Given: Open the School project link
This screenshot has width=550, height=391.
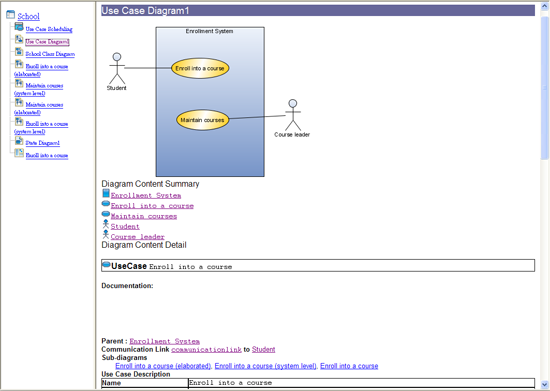Looking at the screenshot, I should (x=28, y=16).
